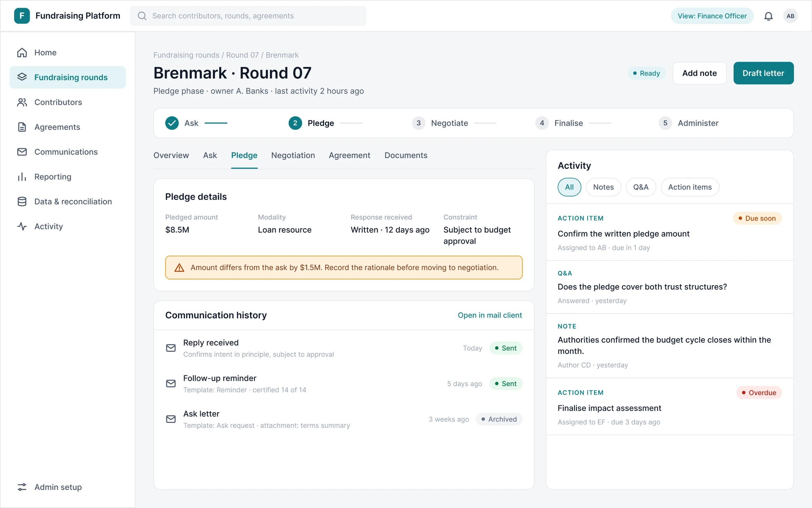Filter activity by Action items
The width and height of the screenshot is (812, 508).
tap(690, 187)
